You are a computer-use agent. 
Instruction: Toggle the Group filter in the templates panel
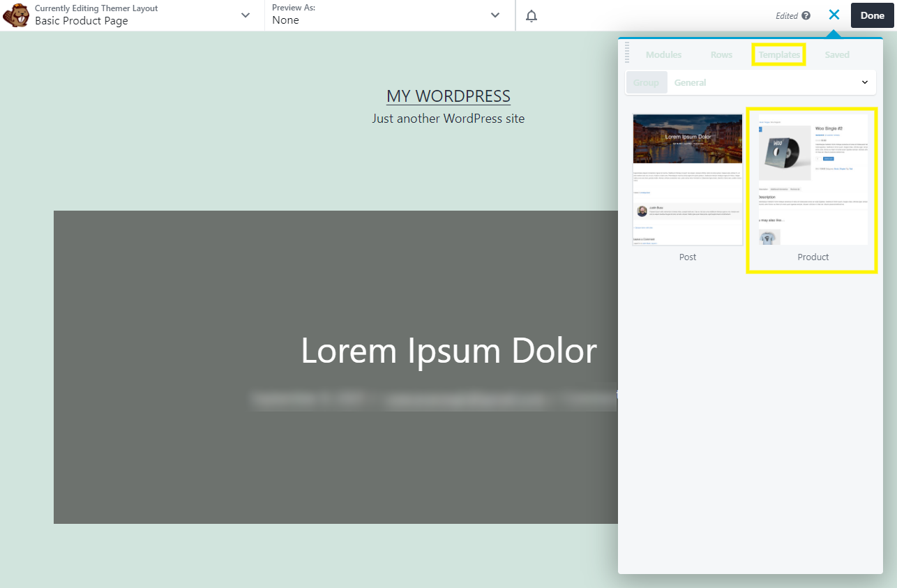646,82
